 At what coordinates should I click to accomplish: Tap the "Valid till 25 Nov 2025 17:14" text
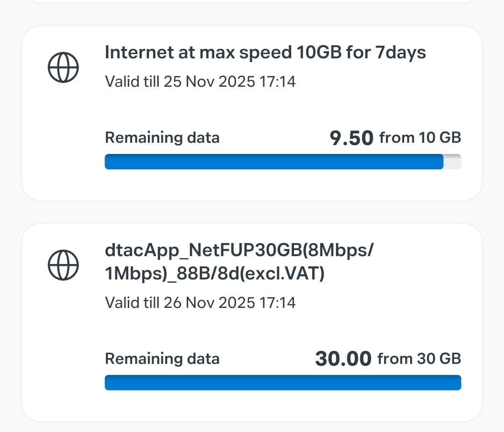pyautogui.click(x=200, y=82)
